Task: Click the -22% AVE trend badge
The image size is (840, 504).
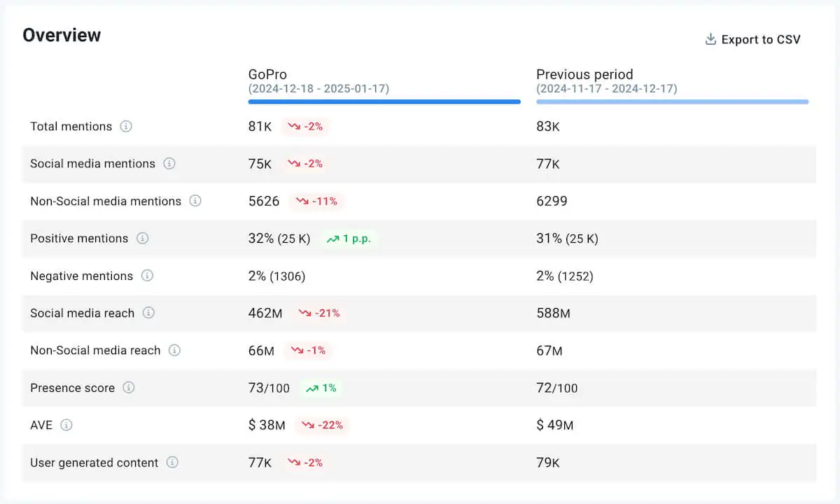Action: pyautogui.click(x=323, y=426)
